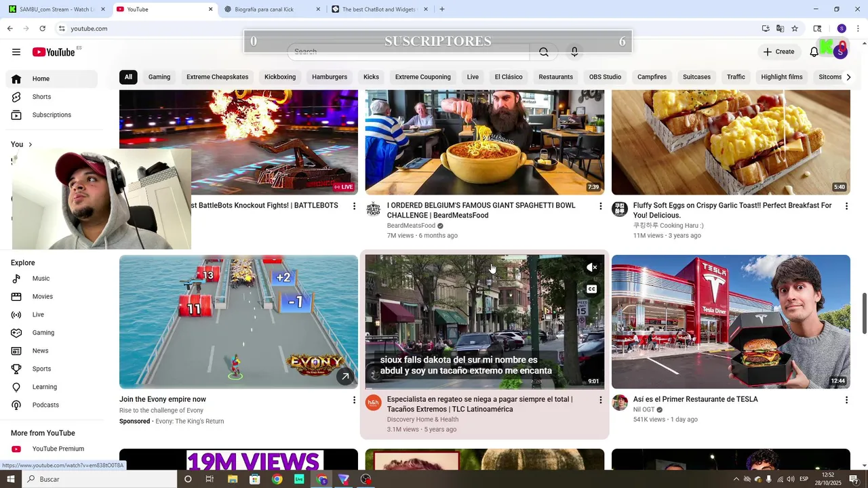This screenshot has width=868, height=488.
Task: Open the Fluffy Soft Eggs video title
Action: click(732, 210)
